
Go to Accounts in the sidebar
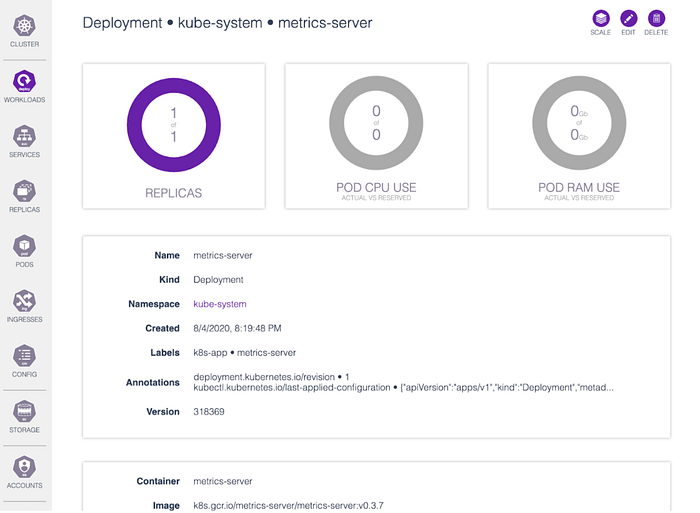coord(25,472)
